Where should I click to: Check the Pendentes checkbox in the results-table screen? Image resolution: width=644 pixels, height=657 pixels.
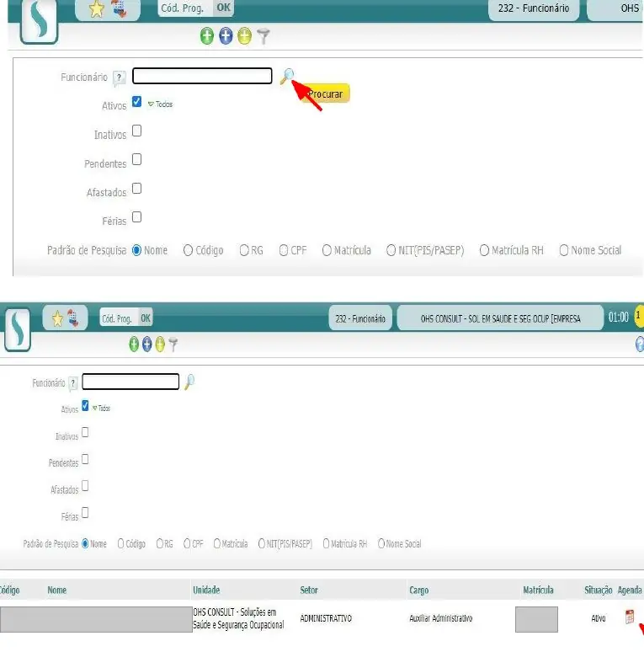tap(85, 459)
